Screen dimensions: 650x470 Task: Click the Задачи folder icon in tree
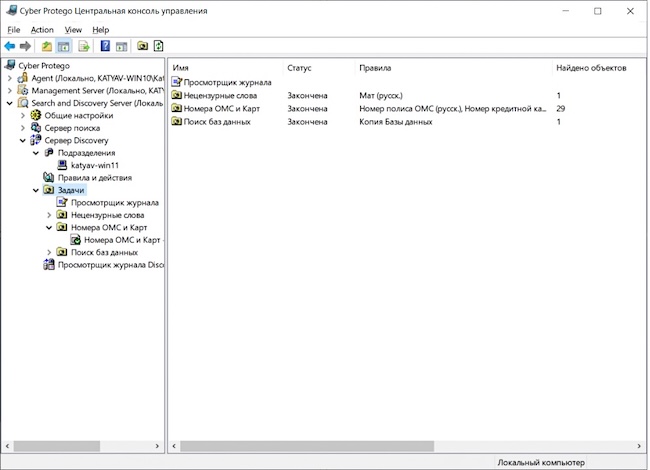49,190
